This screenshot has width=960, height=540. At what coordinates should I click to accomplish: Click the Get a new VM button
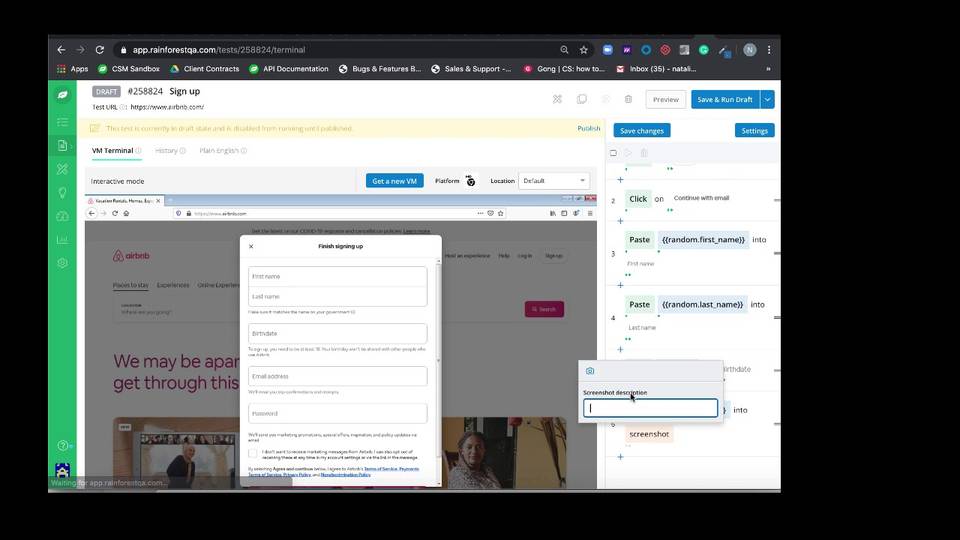(395, 181)
